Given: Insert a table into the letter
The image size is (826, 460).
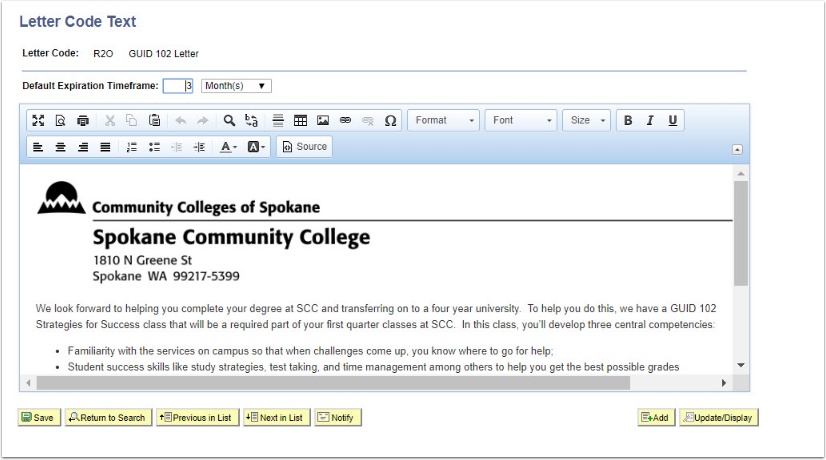Looking at the screenshot, I should click(300, 120).
